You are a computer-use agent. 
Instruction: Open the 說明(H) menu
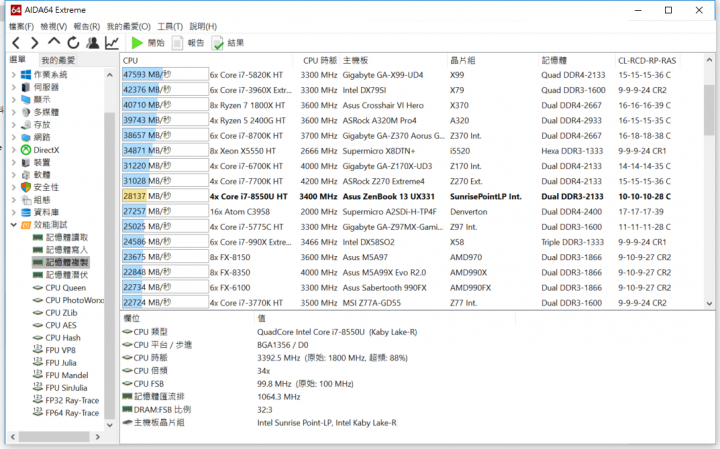click(x=203, y=27)
